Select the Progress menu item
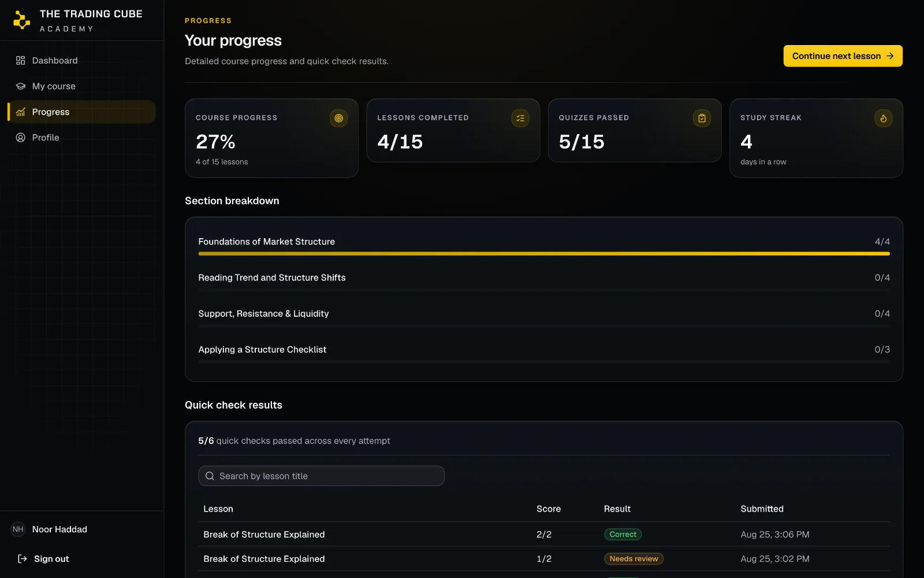 click(x=81, y=112)
